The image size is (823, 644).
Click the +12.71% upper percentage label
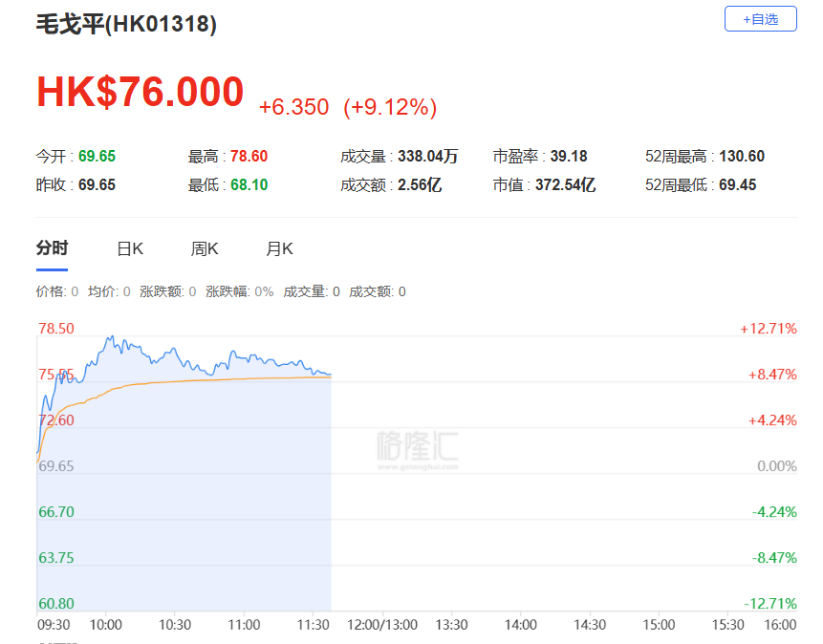pos(768,329)
